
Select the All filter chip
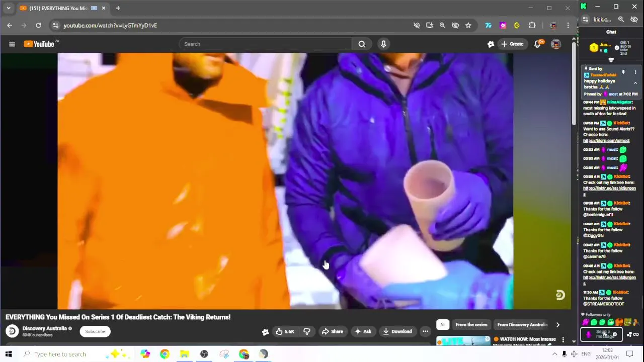click(443, 325)
